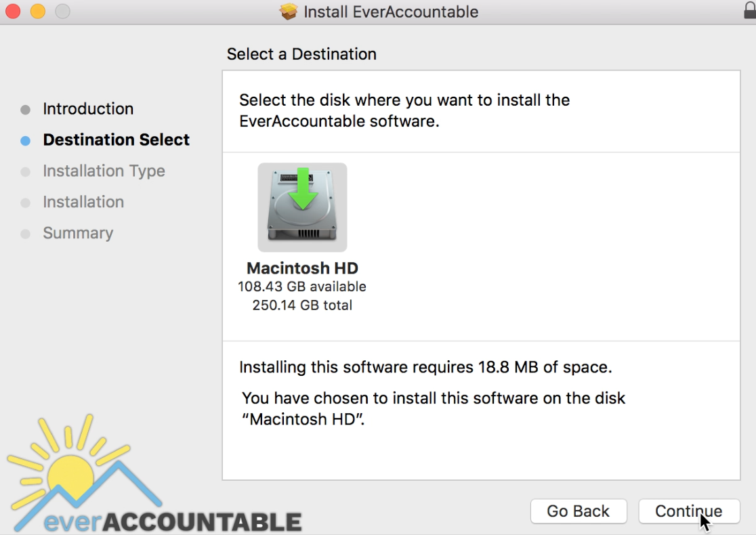Click the Continue button
The image size is (756, 535).
(689, 511)
